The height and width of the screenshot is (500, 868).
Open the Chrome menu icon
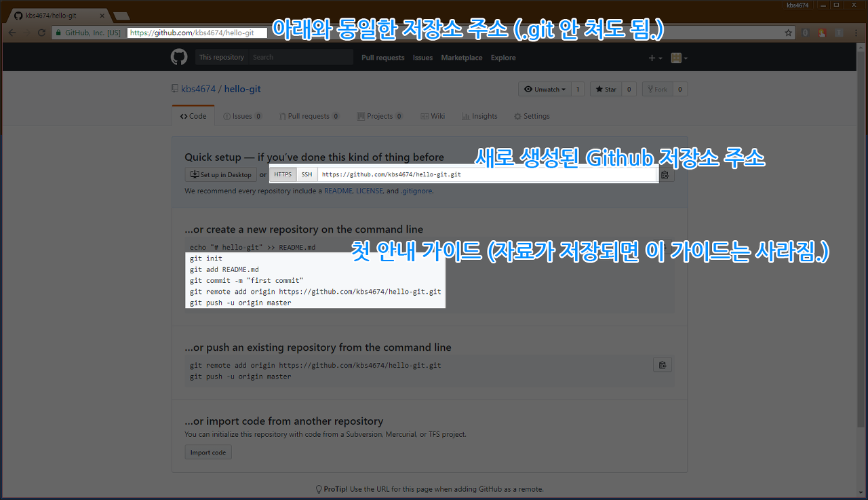point(856,33)
